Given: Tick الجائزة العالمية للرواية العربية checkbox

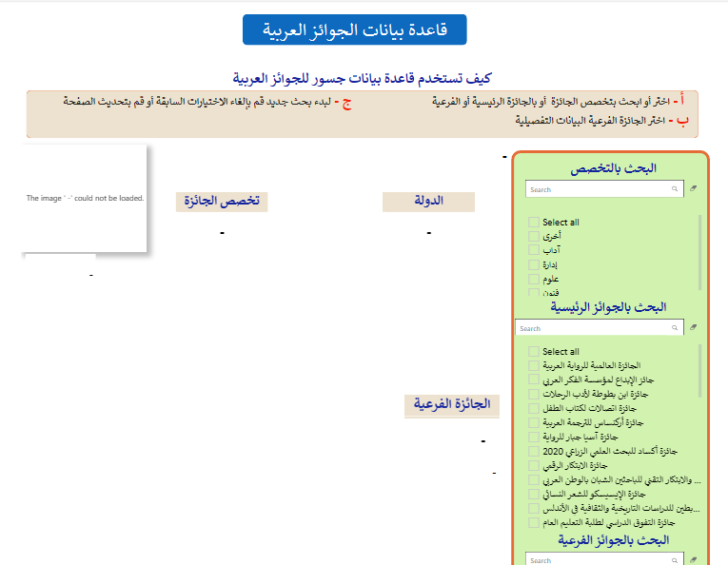Looking at the screenshot, I should click(x=534, y=365).
